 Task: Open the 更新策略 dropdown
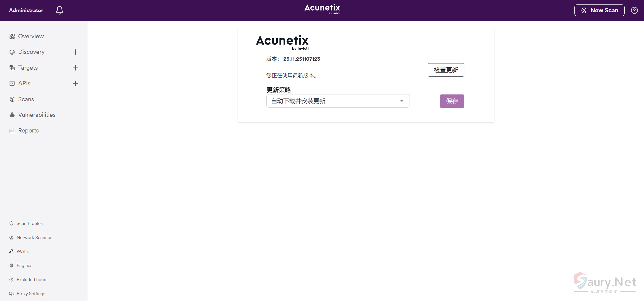(338, 101)
